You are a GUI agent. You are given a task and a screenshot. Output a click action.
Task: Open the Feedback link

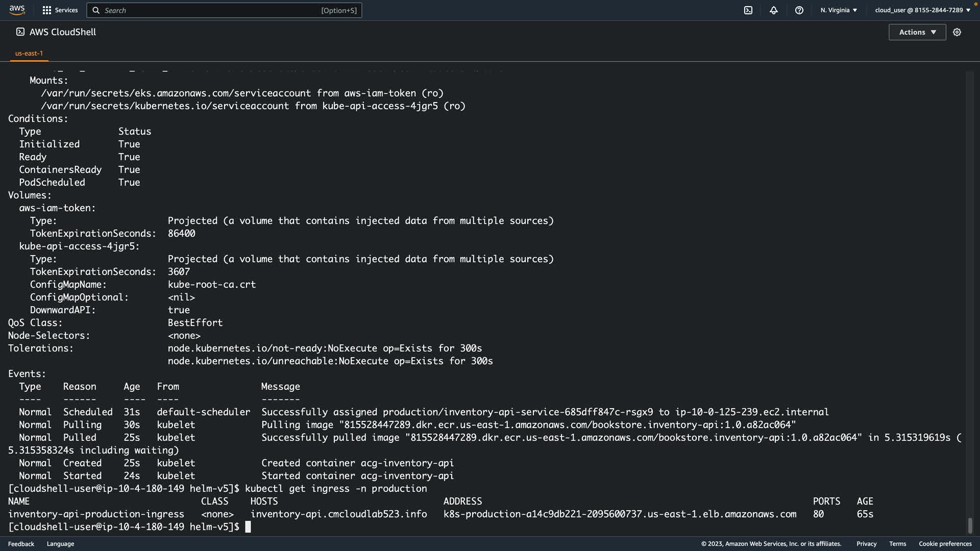coord(21,544)
